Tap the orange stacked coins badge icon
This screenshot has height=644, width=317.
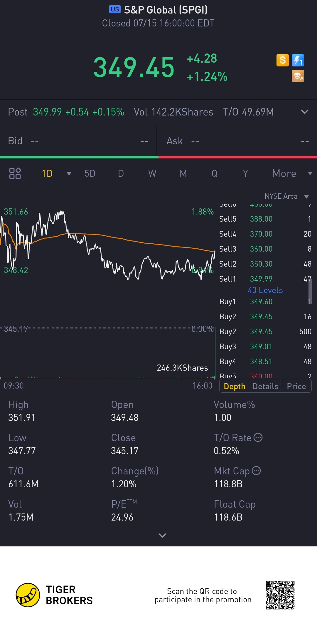[x=298, y=76]
